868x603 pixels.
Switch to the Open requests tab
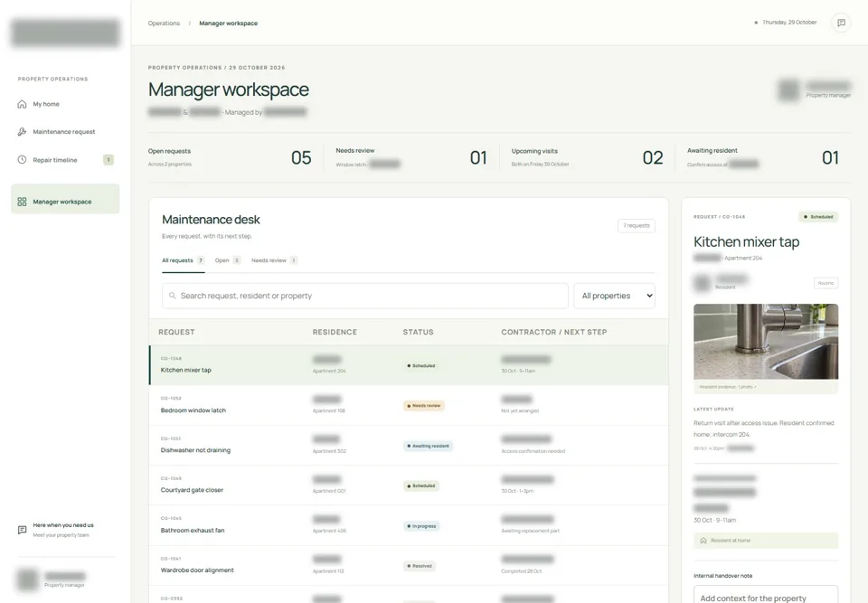pyautogui.click(x=228, y=260)
